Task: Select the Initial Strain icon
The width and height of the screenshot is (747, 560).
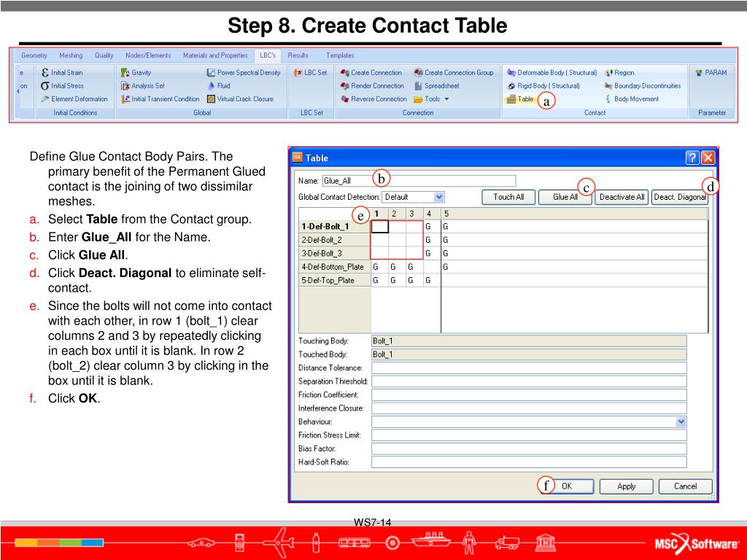Action: pos(44,72)
